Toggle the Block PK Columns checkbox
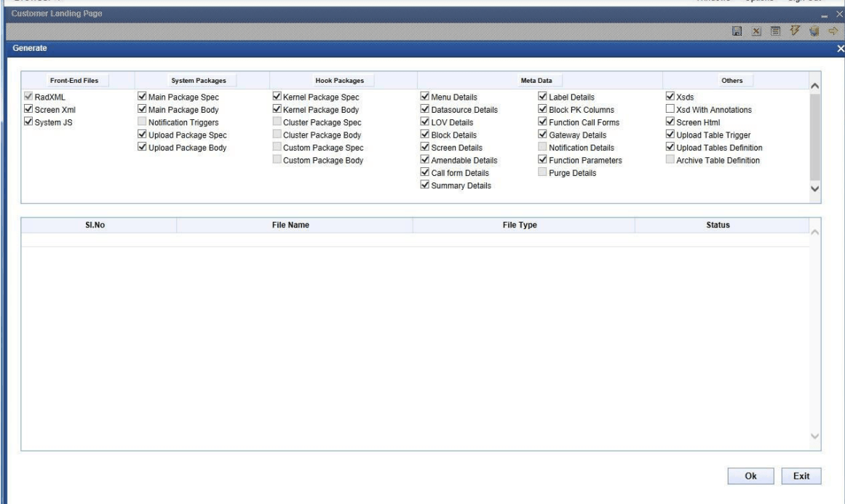 click(543, 109)
